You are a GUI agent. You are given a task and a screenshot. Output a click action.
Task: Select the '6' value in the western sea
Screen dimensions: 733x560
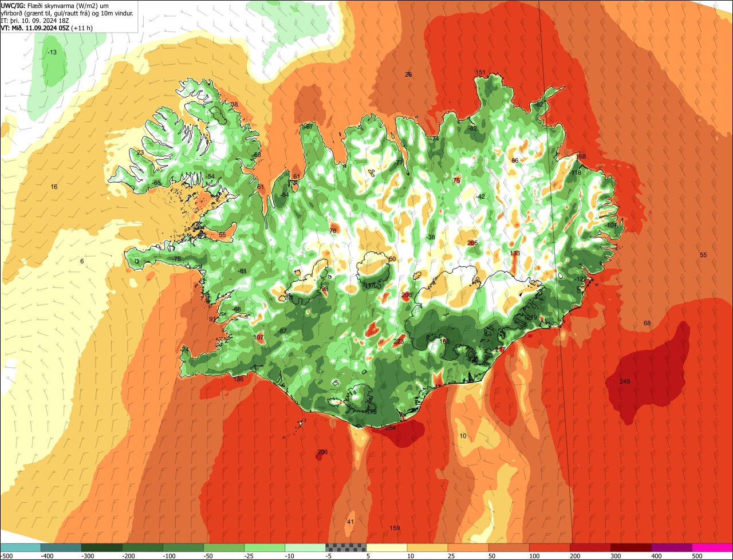coord(82,261)
